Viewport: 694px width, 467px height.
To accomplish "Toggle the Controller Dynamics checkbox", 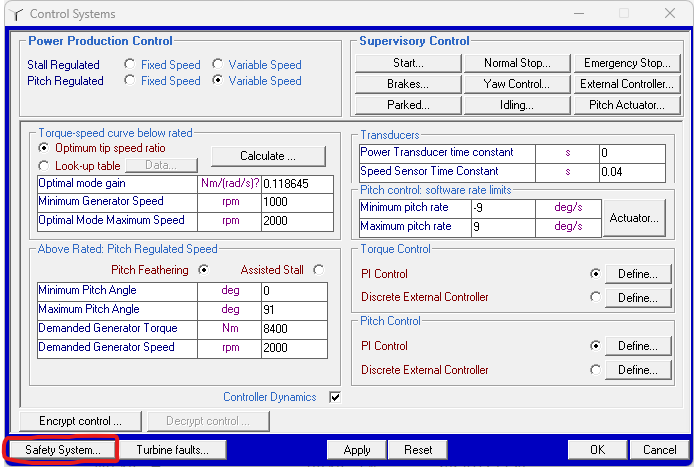I will 335,397.
